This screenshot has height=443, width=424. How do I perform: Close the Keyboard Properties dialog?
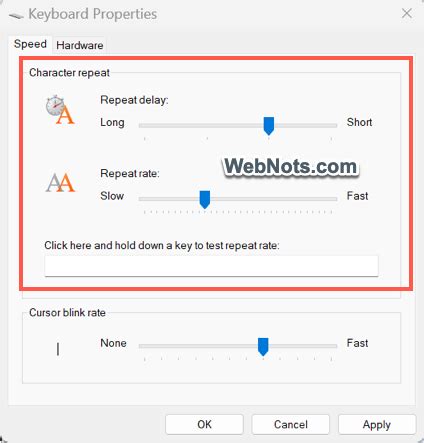point(407,14)
